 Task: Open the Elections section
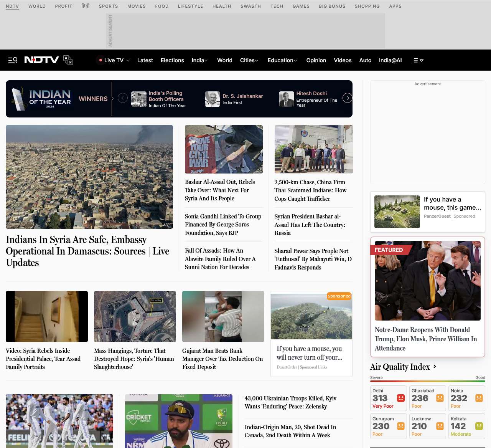[172, 60]
